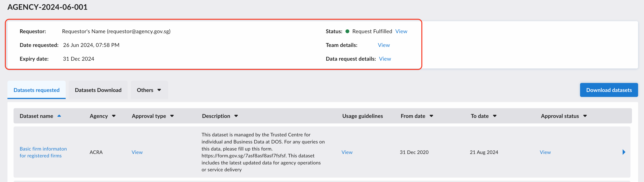Screen dimensions: 644x182
Task: Select the 26 Jun 2024, 07:58 PM date
Action: (x=91, y=45)
